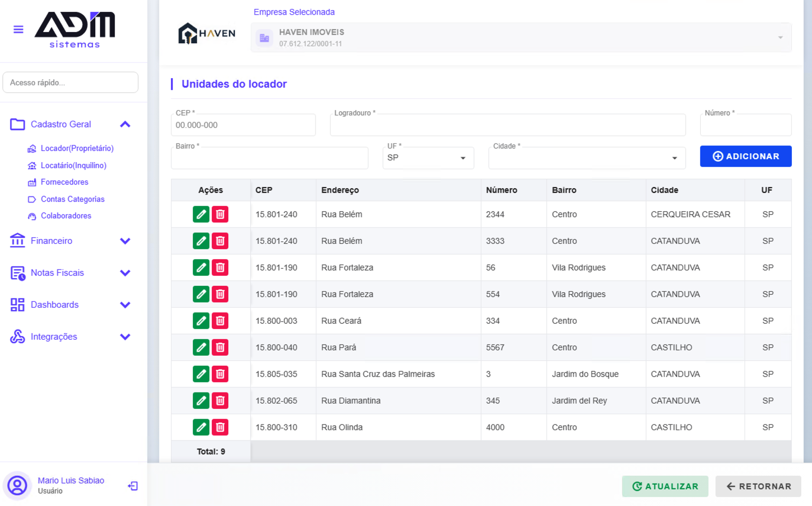Edit the Rua Belém 2344 row

tap(201, 214)
